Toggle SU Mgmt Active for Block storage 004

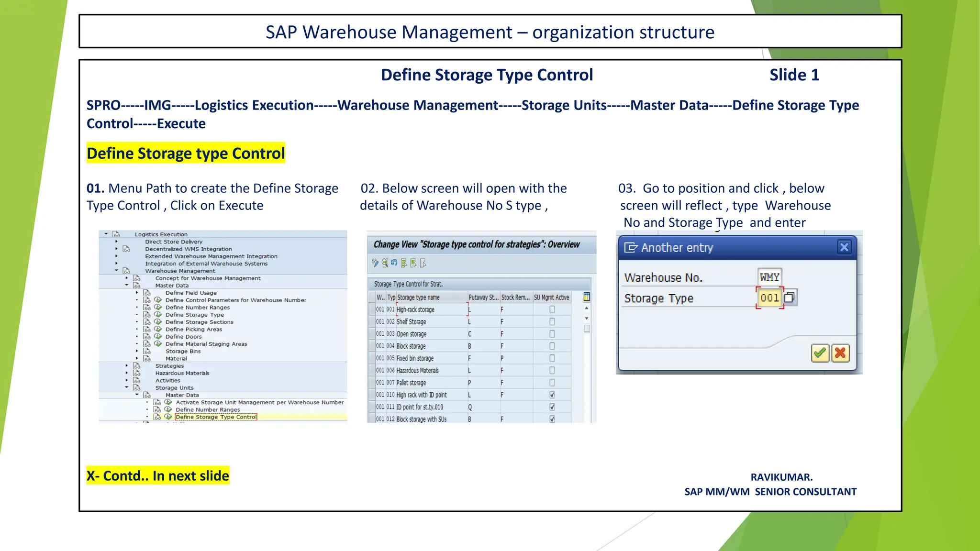click(552, 346)
